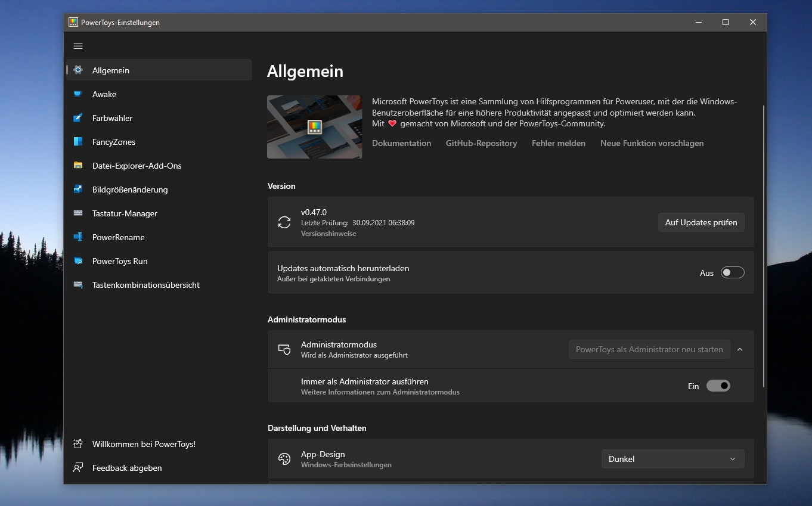Image resolution: width=812 pixels, height=506 pixels.
Task: Click the Fehler melden link
Action: 559,143
